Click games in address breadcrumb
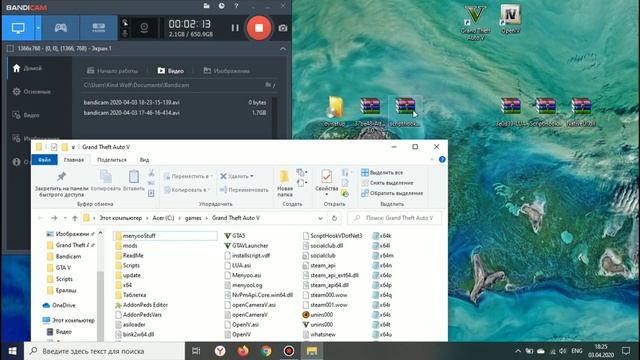640x360 pixels. [193, 218]
